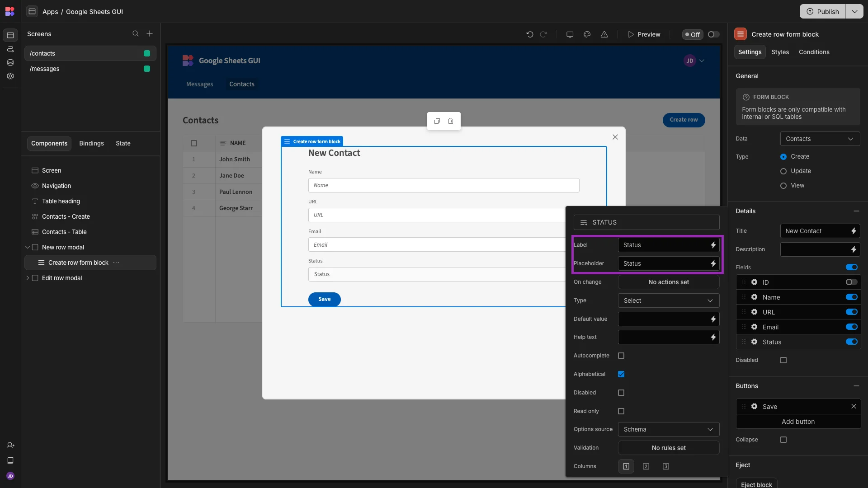Screen dimensions: 868x488
Task: Select the View type radio button
Action: 783,186
